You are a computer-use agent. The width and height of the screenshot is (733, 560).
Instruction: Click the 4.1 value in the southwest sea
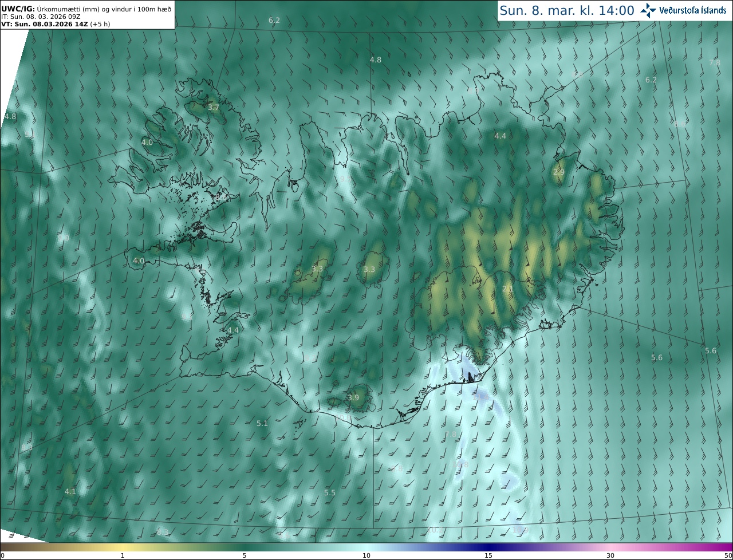pos(70,491)
